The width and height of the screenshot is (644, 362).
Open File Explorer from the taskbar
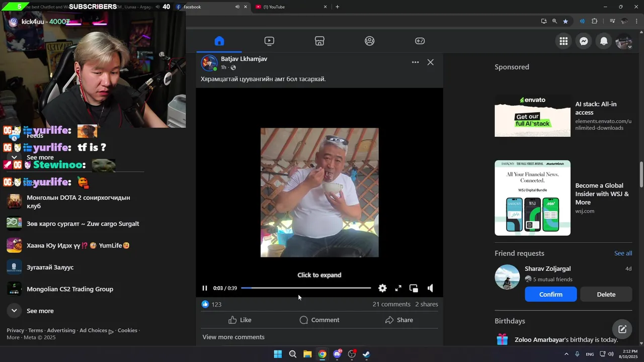307,354
